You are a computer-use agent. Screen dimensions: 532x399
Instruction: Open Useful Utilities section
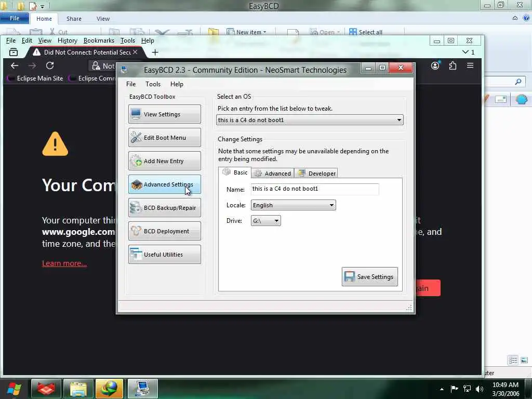165,255
